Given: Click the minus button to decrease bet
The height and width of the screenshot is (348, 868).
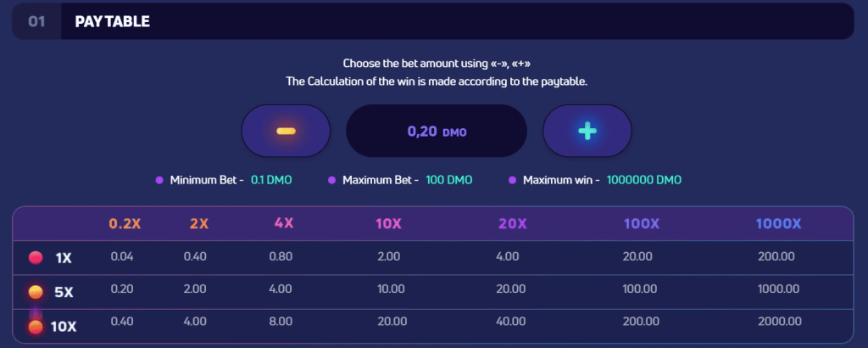Looking at the screenshot, I should click(x=286, y=132).
